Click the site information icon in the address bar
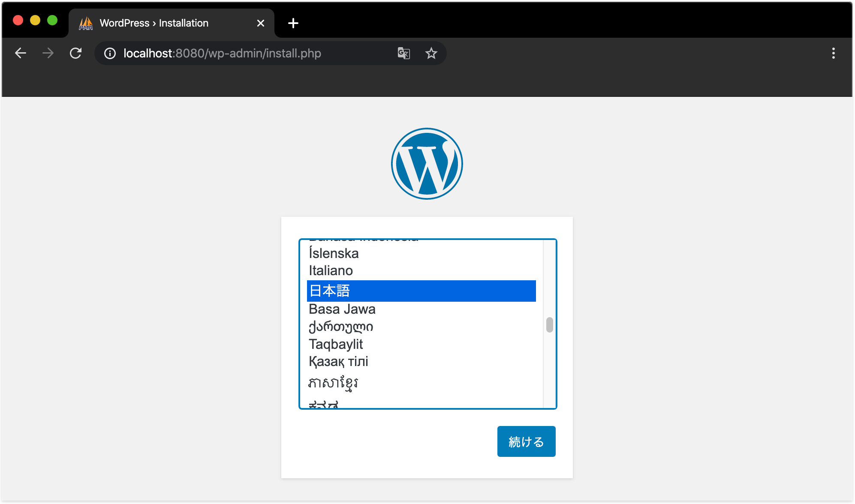The image size is (855, 504). pyautogui.click(x=110, y=54)
